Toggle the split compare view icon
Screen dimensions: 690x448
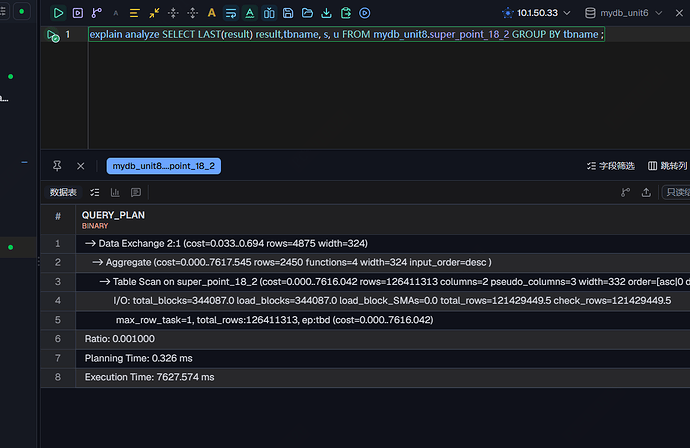pyautogui.click(x=269, y=13)
